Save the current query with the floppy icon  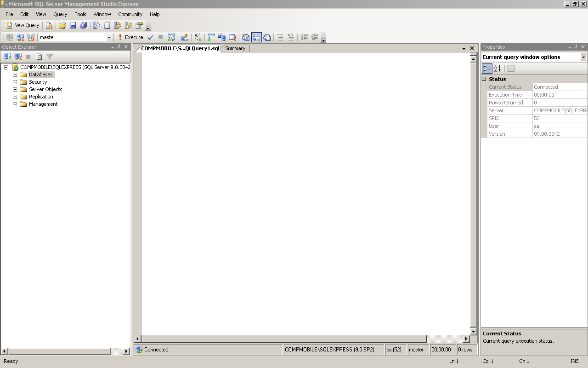click(73, 25)
